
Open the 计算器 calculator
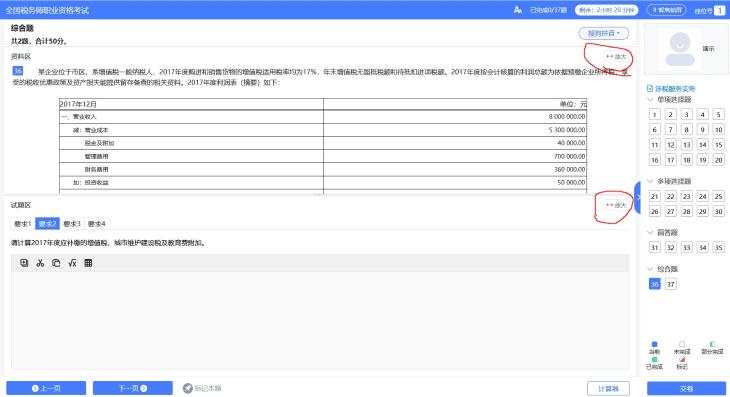click(x=608, y=389)
